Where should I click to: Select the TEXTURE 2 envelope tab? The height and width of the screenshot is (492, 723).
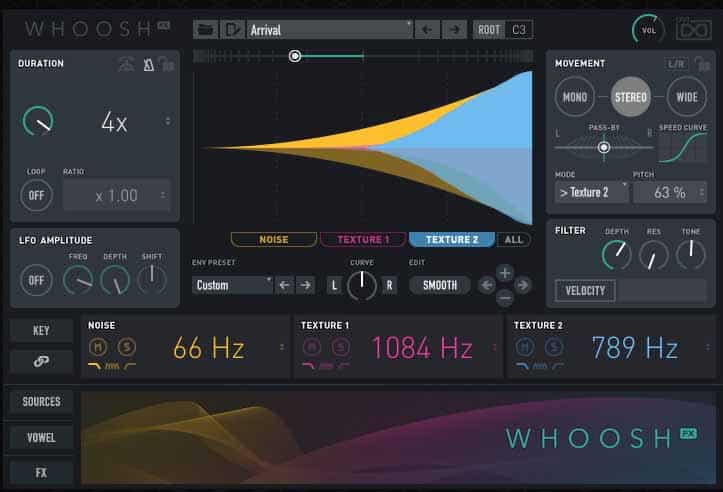[452, 240]
